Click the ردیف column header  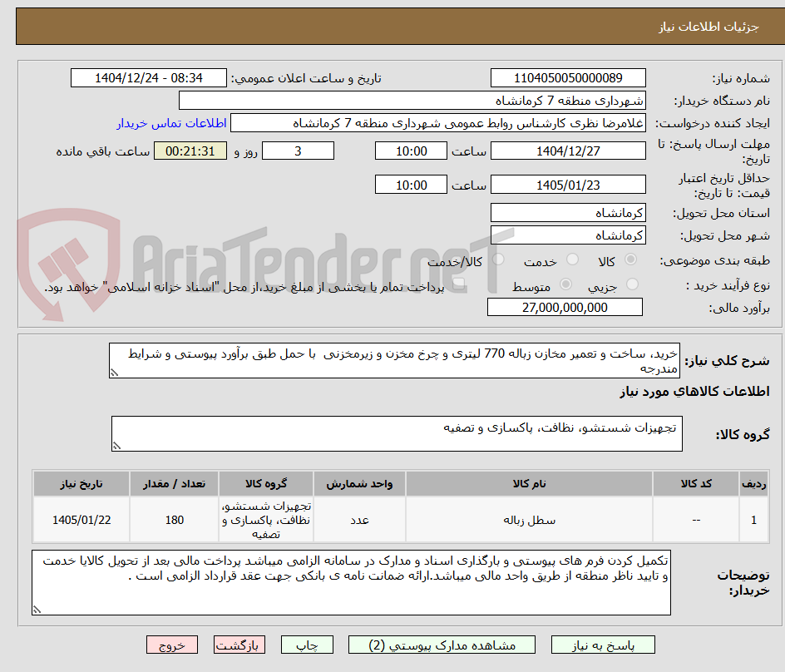(754, 484)
